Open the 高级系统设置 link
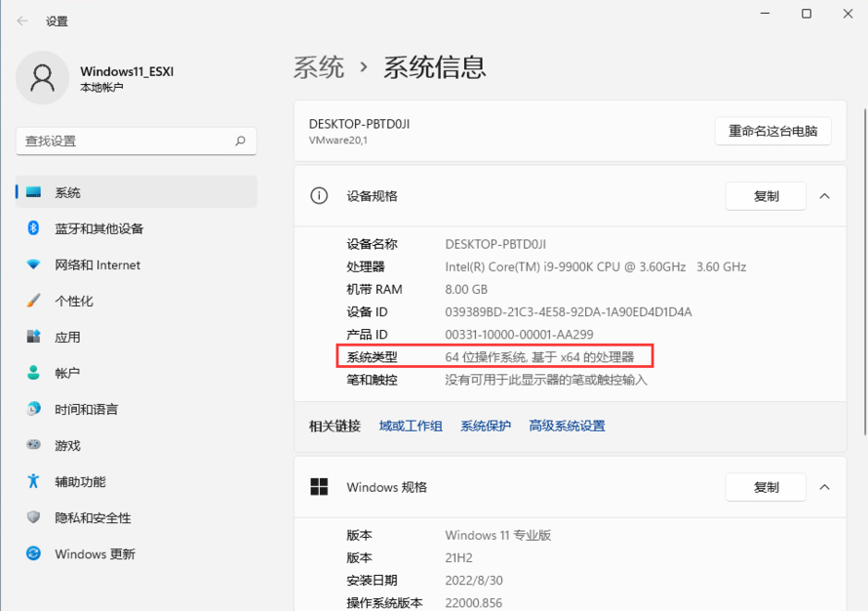868x611 pixels. [x=567, y=426]
